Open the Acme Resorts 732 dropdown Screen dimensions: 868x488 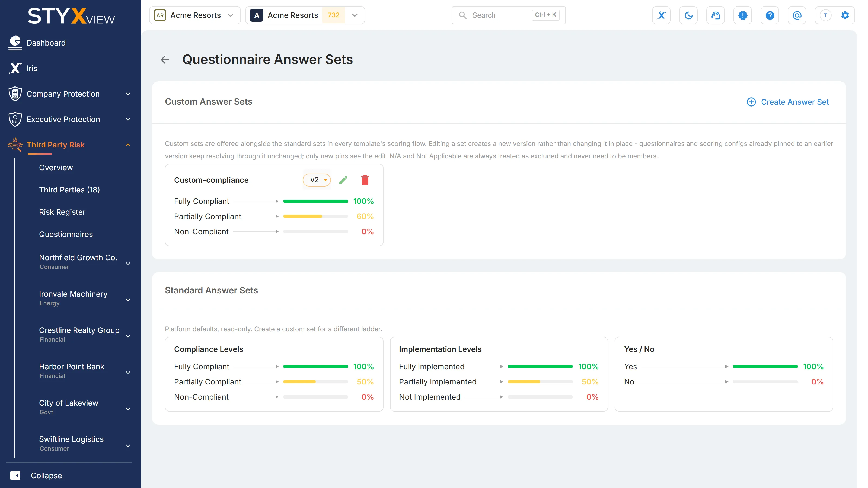pyautogui.click(x=305, y=15)
